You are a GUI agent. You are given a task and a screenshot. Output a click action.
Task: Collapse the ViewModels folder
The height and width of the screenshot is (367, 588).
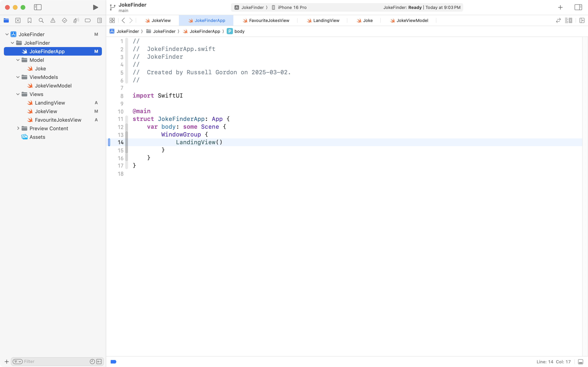tap(18, 77)
